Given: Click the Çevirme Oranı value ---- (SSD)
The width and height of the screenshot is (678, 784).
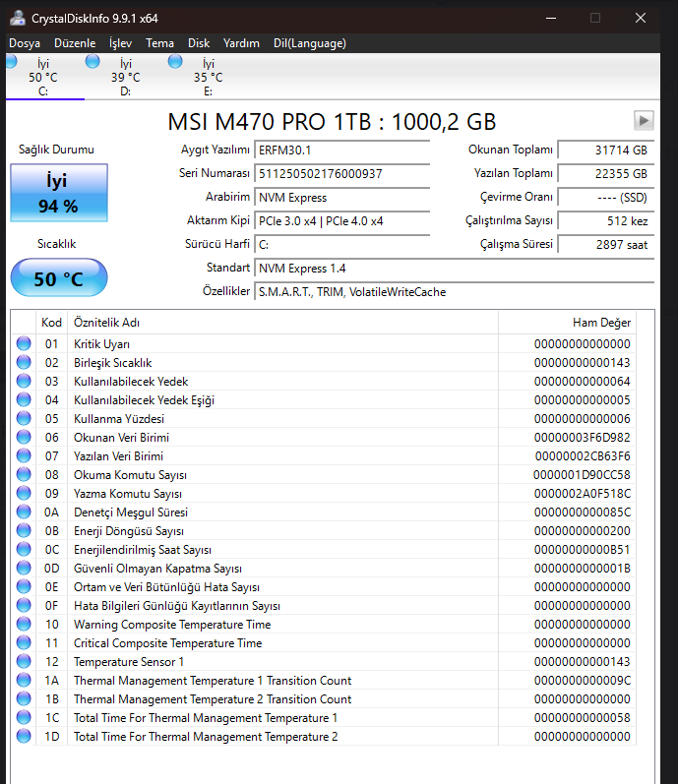Looking at the screenshot, I should (605, 197).
